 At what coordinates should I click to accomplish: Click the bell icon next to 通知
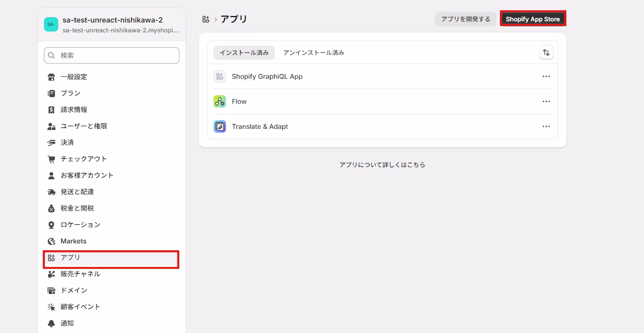[52, 323]
